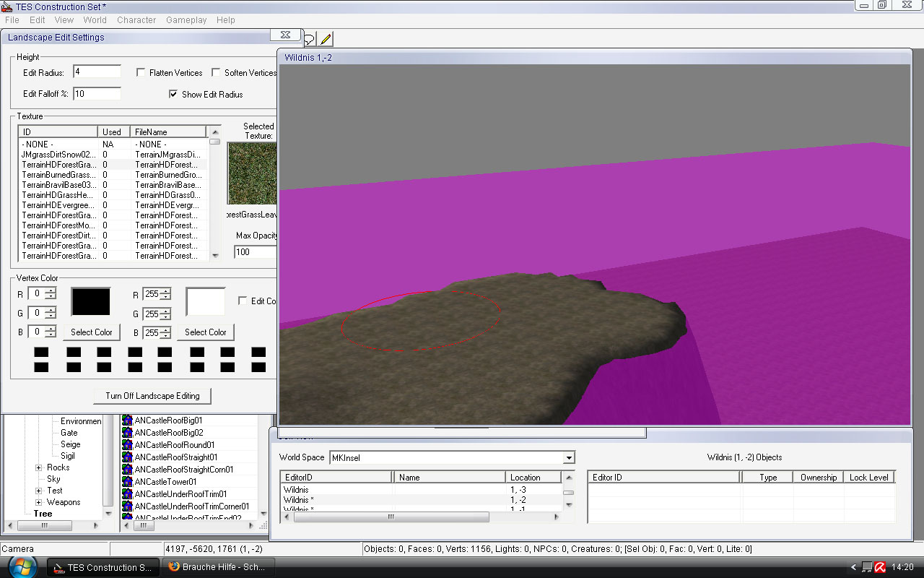924x578 pixels.
Task: Enable the Flatten Vertices checkbox
Action: (141, 73)
